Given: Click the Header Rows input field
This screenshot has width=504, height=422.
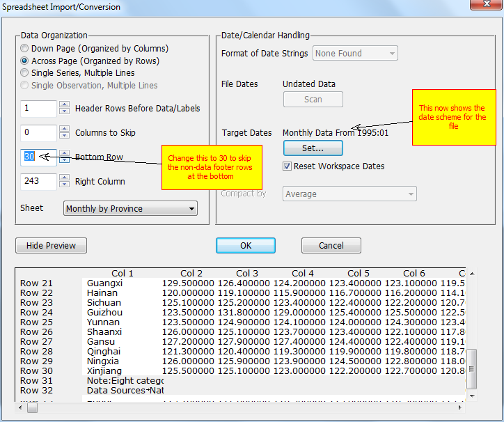Looking at the screenshot, I should point(38,109).
